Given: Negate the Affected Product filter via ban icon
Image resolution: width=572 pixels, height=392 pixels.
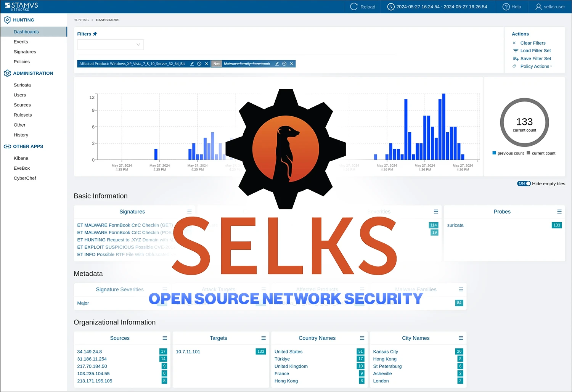Looking at the screenshot, I should pyautogui.click(x=199, y=64).
